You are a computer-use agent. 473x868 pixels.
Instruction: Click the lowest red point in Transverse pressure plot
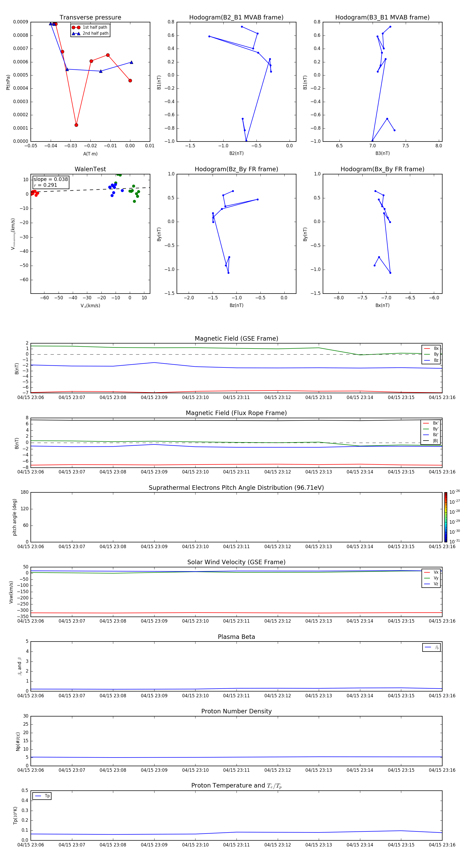click(x=76, y=125)
